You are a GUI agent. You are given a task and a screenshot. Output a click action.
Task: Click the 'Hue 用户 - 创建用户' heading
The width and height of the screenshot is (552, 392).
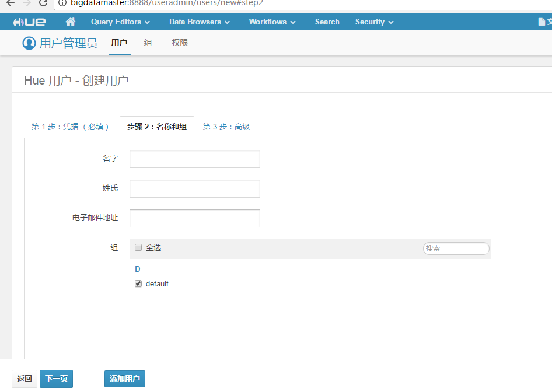tap(76, 80)
